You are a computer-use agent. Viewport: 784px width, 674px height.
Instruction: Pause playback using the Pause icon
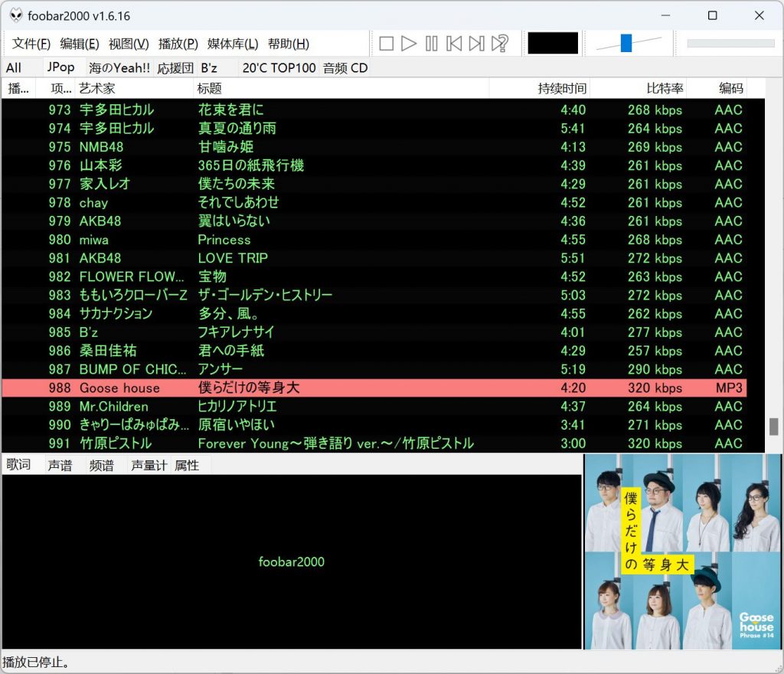pyautogui.click(x=432, y=44)
